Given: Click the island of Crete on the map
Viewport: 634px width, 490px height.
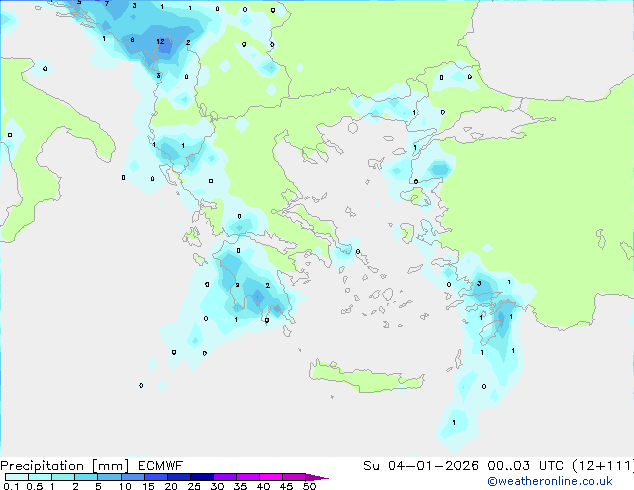Looking at the screenshot, I should tap(366, 377).
